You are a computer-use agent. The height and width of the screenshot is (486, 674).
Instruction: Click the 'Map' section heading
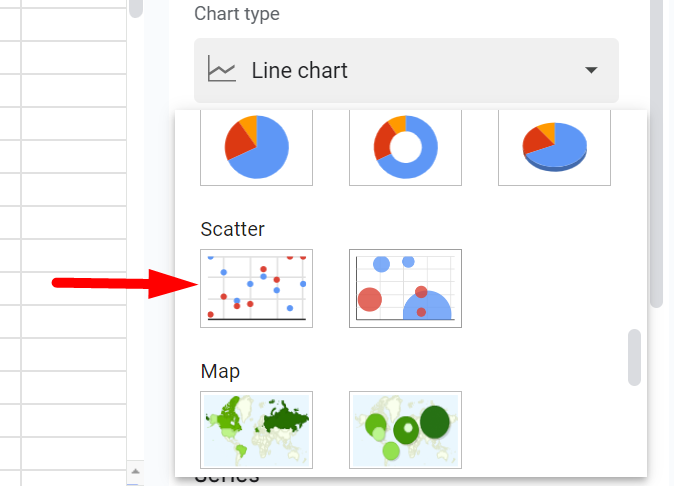click(220, 371)
